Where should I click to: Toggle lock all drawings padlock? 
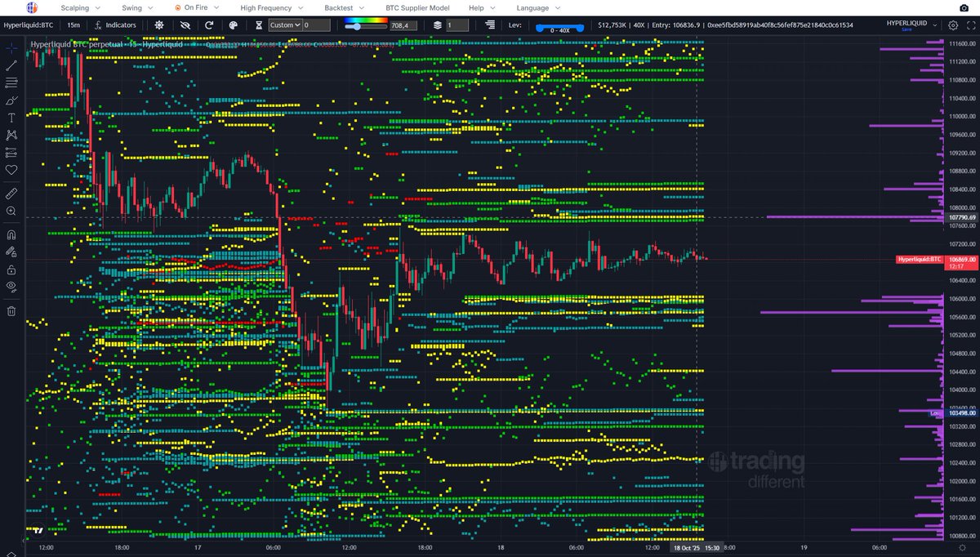pyautogui.click(x=11, y=269)
